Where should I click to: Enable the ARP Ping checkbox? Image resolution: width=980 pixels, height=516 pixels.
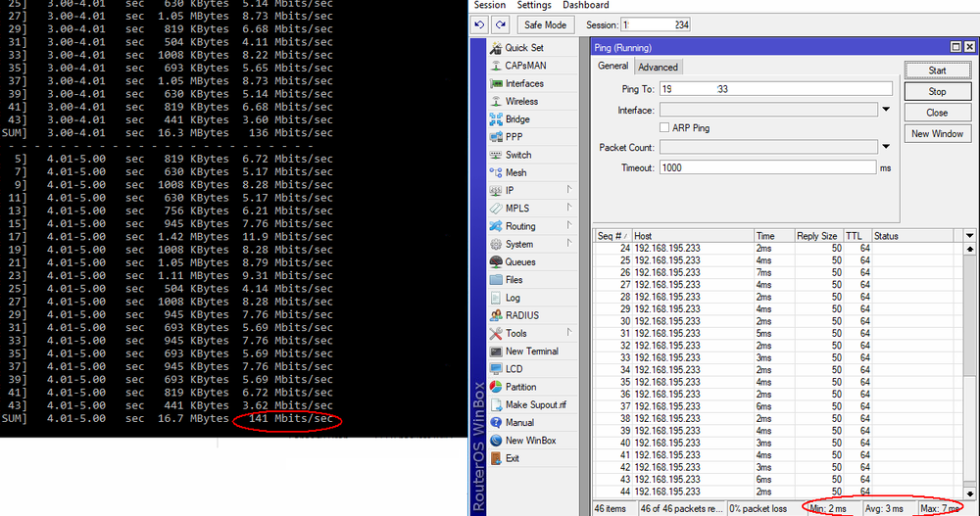point(663,127)
